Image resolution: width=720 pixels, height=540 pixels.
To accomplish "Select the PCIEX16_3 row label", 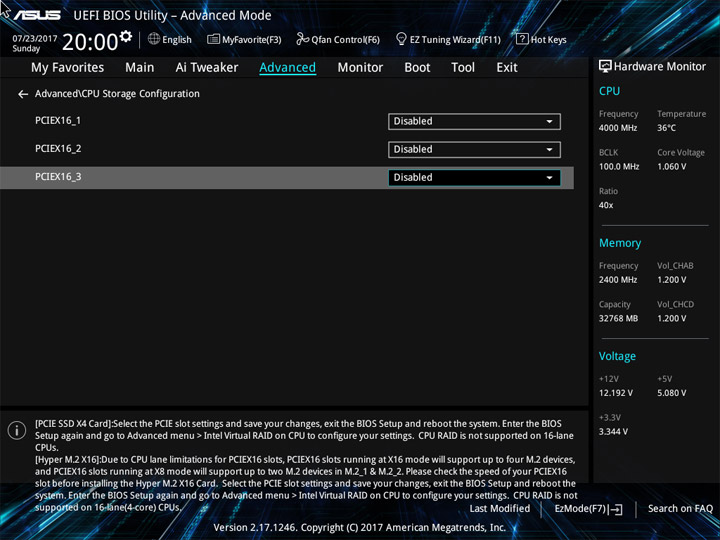I will point(58,176).
